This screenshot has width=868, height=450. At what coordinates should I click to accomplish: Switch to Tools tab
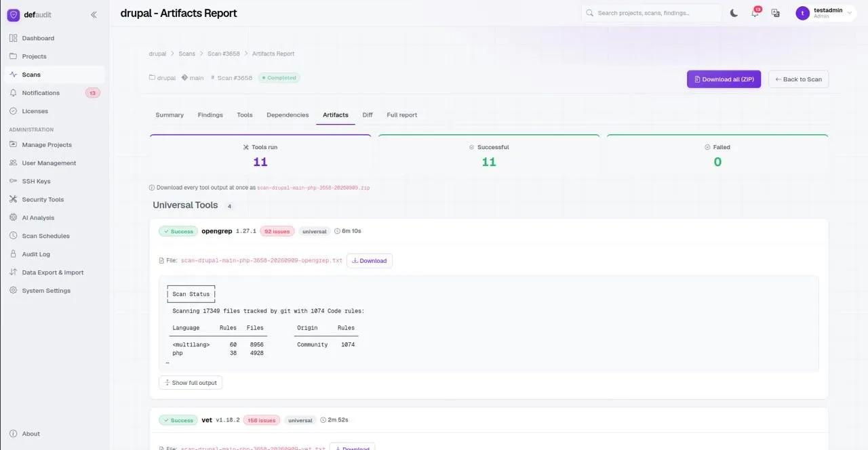click(245, 115)
